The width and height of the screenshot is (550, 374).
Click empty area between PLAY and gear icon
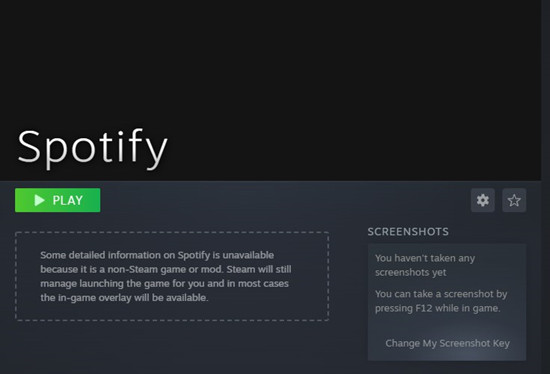point(284,200)
